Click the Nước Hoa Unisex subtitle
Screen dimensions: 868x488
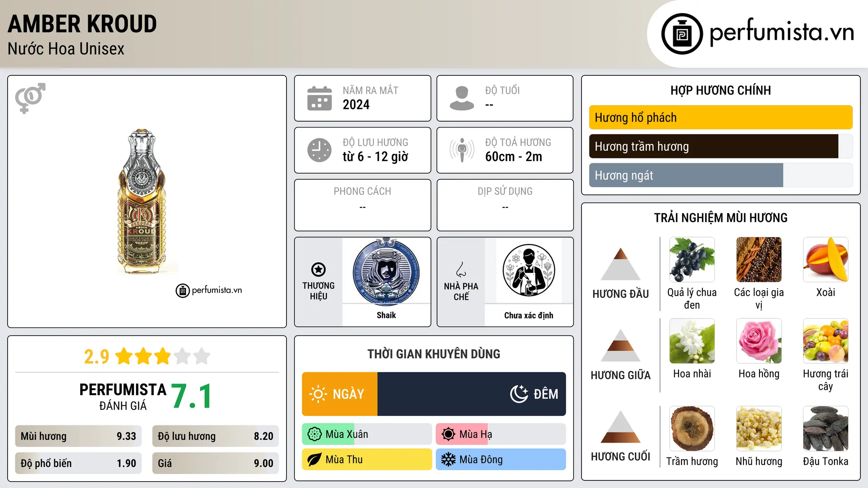(66, 49)
